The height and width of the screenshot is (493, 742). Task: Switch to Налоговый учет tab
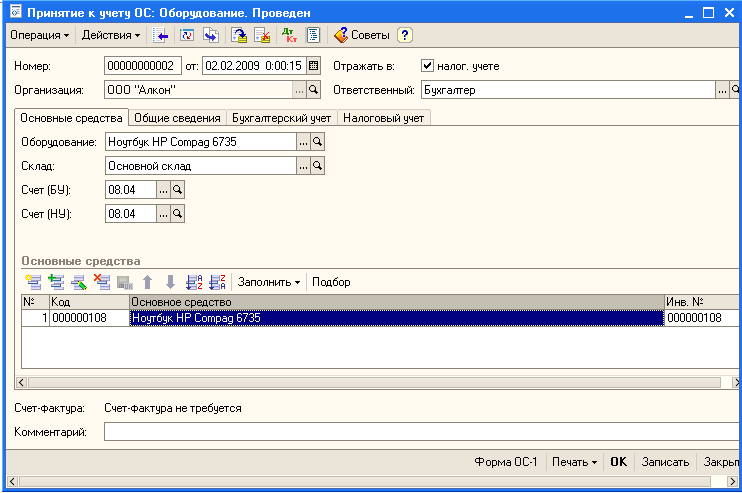[x=383, y=118]
